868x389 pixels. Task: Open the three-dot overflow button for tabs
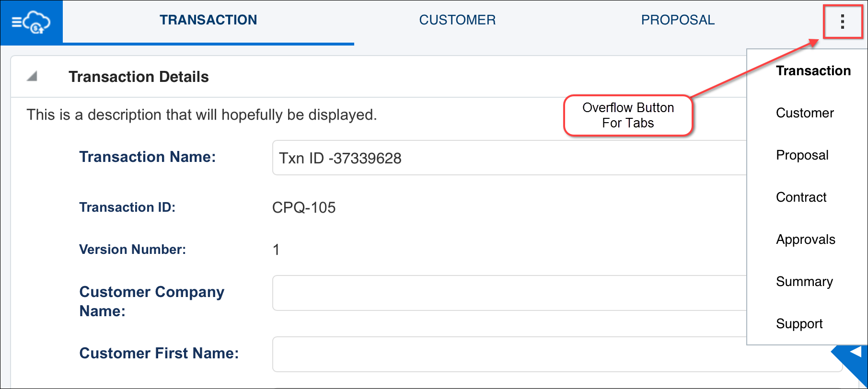click(842, 22)
